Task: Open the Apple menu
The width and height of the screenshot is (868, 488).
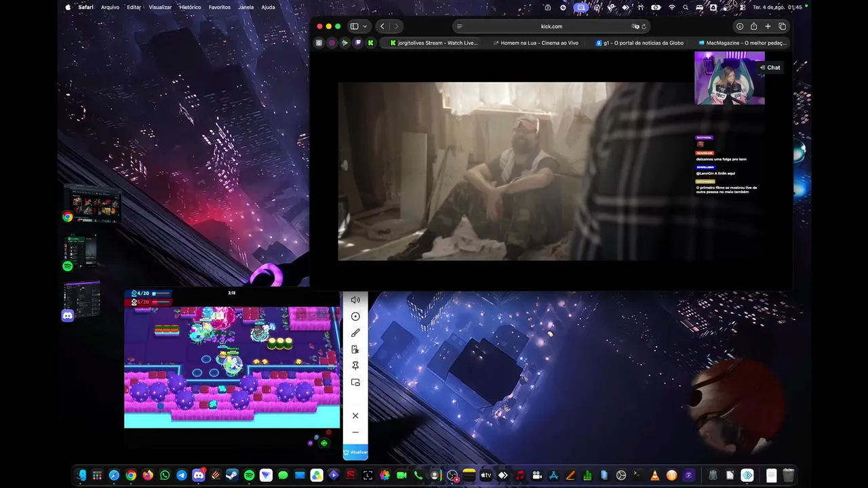Action: pyautogui.click(x=68, y=7)
